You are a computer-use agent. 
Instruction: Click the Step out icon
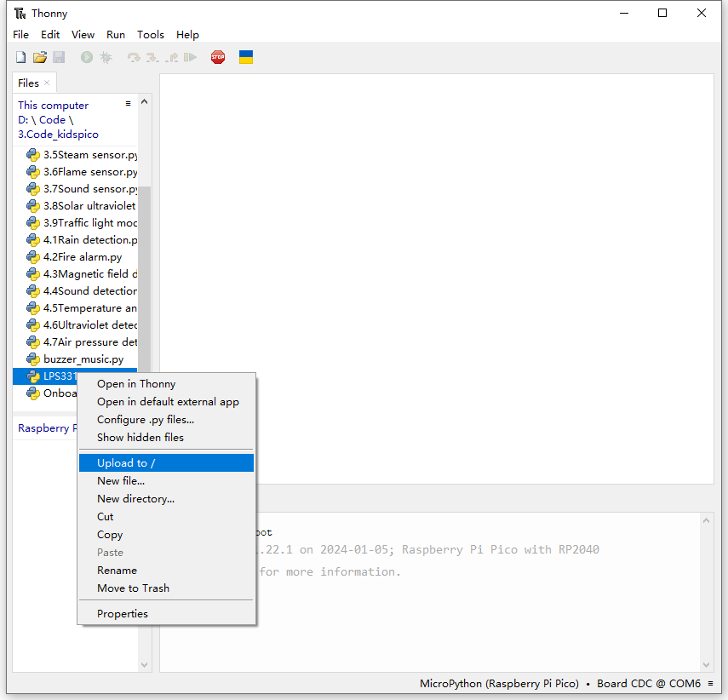pos(171,58)
